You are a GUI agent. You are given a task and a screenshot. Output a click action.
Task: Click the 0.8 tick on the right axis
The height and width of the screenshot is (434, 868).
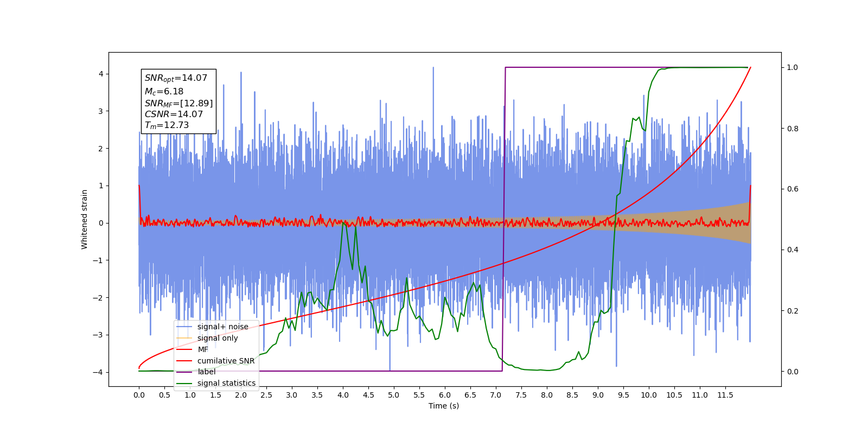pyautogui.click(x=793, y=129)
